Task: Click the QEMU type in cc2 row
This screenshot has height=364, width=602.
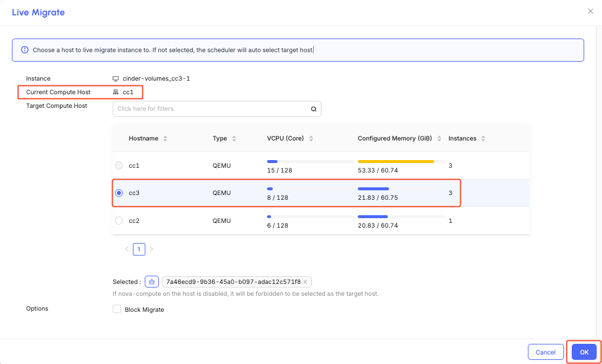Action: (222, 221)
